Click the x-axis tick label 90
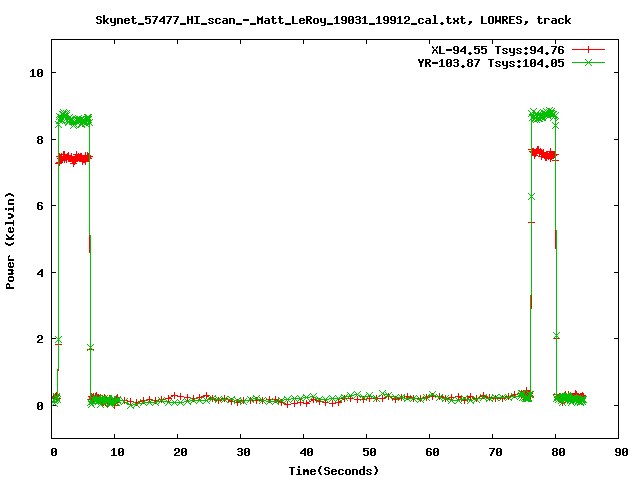 click(621, 452)
